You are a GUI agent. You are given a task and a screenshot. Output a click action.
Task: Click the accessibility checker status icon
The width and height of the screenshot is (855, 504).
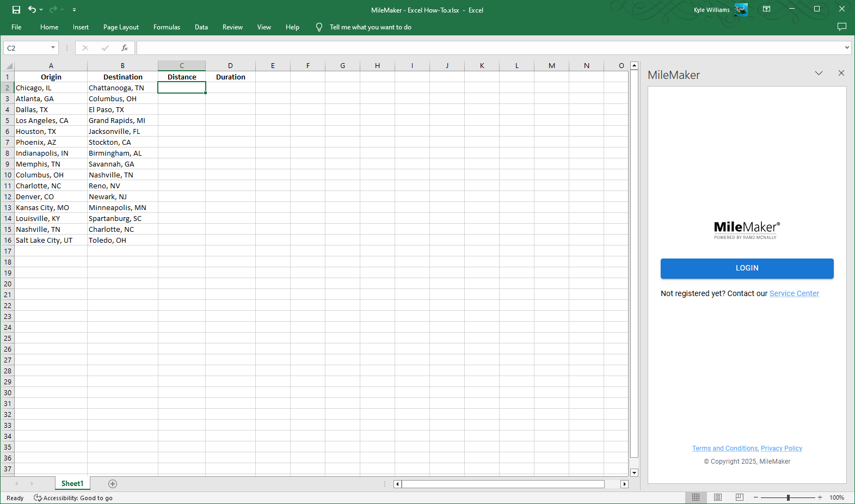click(x=38, y=498)
